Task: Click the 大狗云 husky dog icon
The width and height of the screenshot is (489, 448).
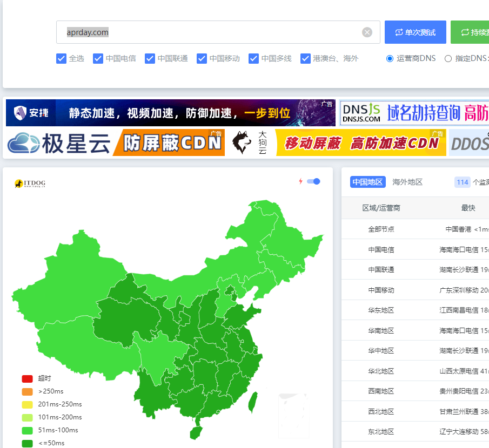Action: point(242,142)
